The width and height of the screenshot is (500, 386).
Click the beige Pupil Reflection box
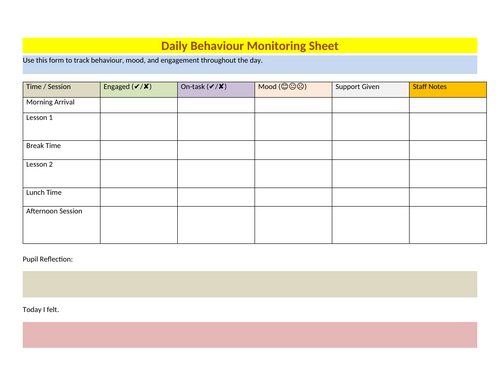coord(250,284)
